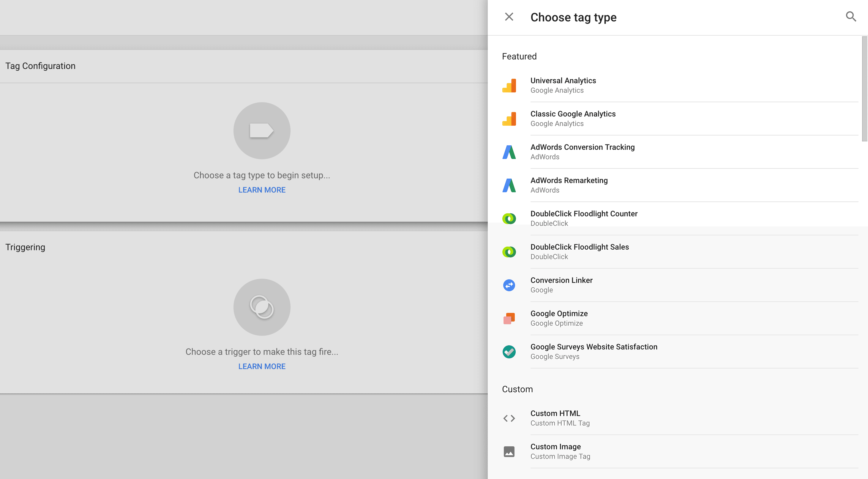The height and width of the screenshot is (479, 868).
Task: Select the Google Surveys checkmark icon
Action: coord(509,352)
